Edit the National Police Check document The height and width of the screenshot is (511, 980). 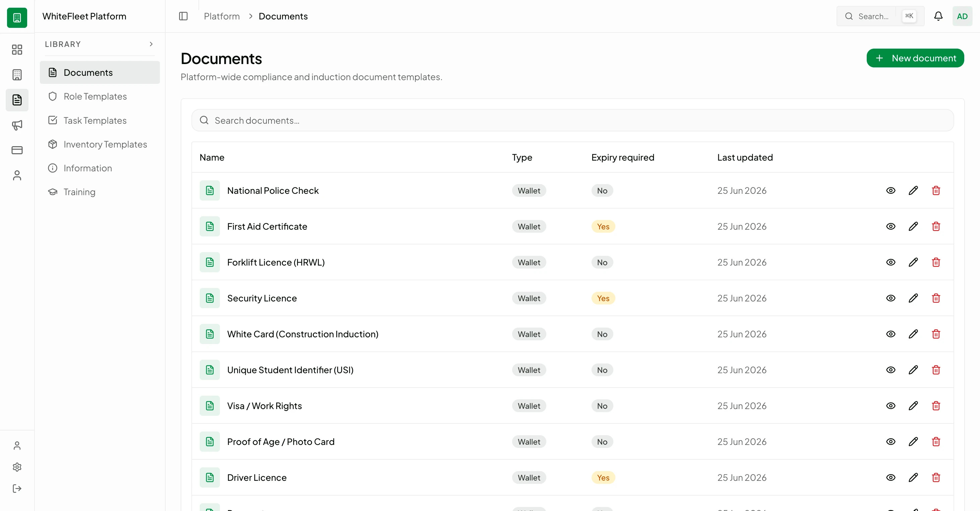(913, 190)
